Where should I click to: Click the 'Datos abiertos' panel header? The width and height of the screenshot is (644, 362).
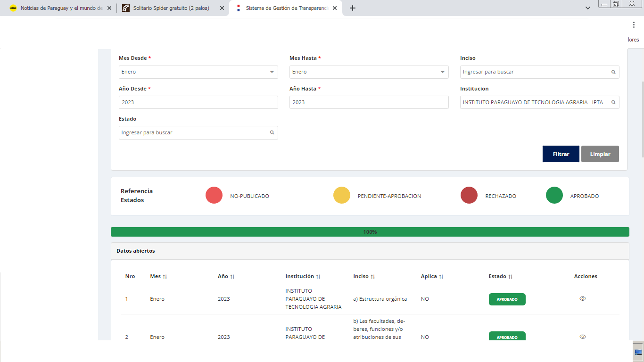point(370,251)
